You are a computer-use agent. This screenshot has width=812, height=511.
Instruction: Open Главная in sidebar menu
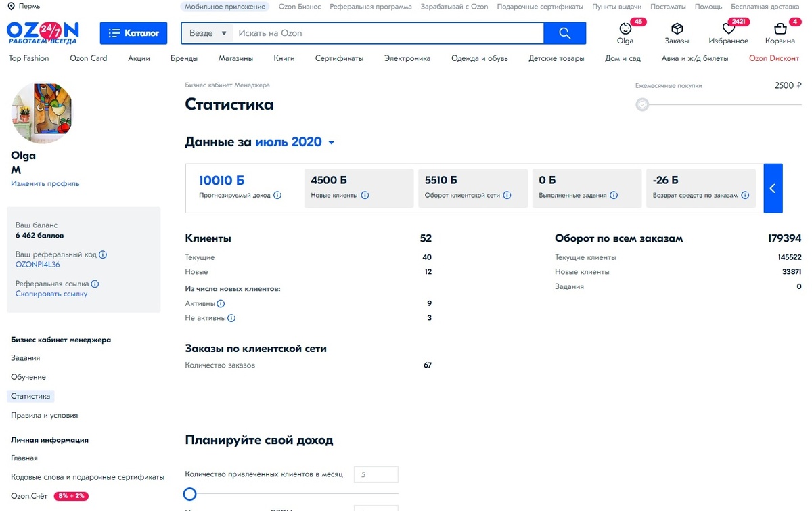point(24,458)
